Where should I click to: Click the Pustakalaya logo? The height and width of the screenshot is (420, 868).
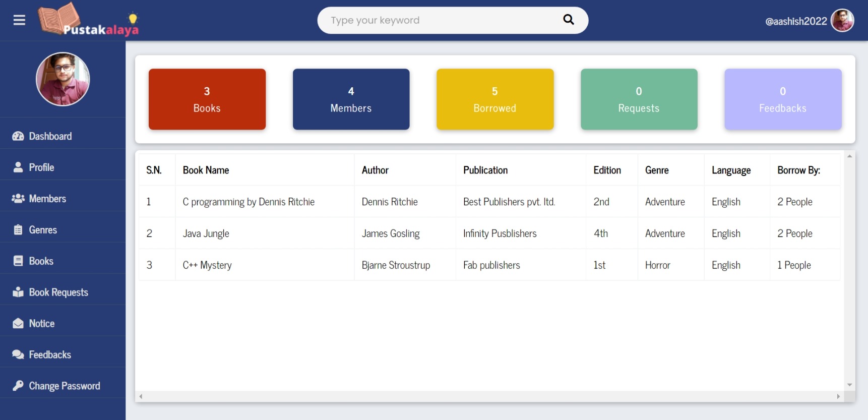(x=89, y=20)
